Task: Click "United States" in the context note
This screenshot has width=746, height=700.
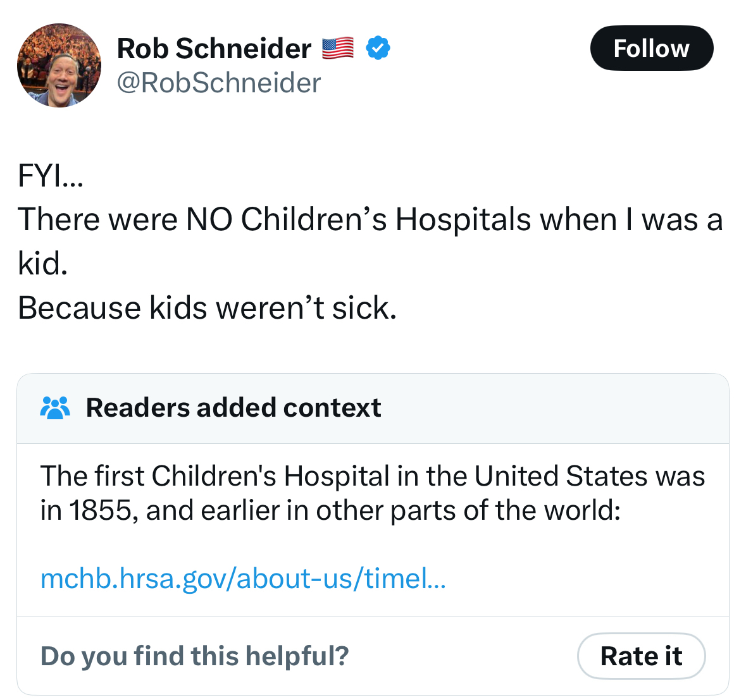Action: [561, 476]
